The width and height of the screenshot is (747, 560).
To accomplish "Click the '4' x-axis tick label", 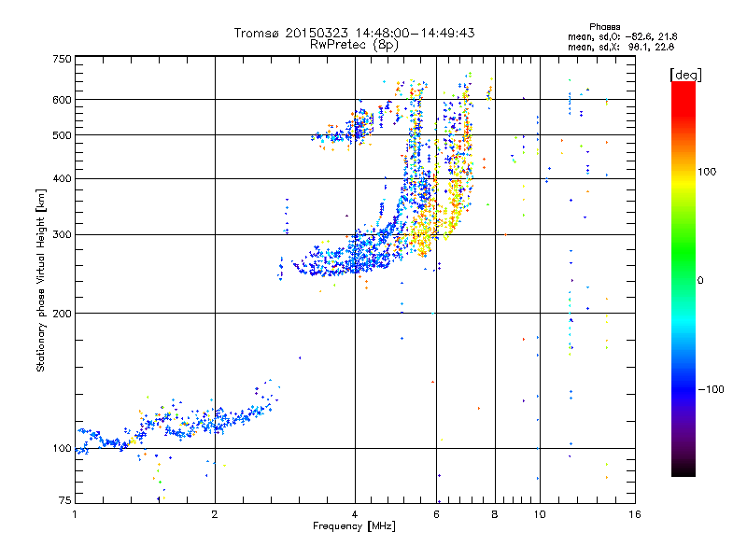I will [x=355, y=514].
